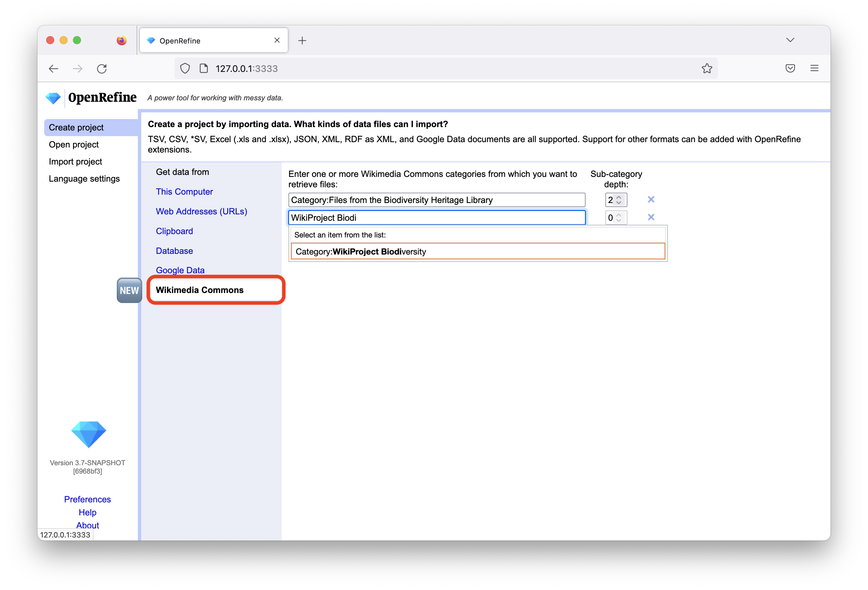Decrease depth stepper for second category

pos(619,220)
